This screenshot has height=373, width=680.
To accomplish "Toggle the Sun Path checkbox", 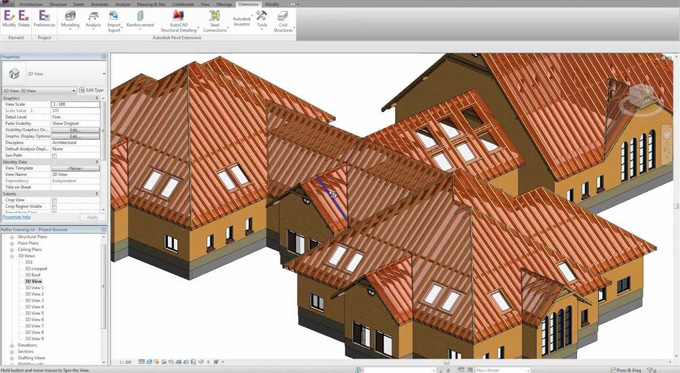I will pos(54,156).
